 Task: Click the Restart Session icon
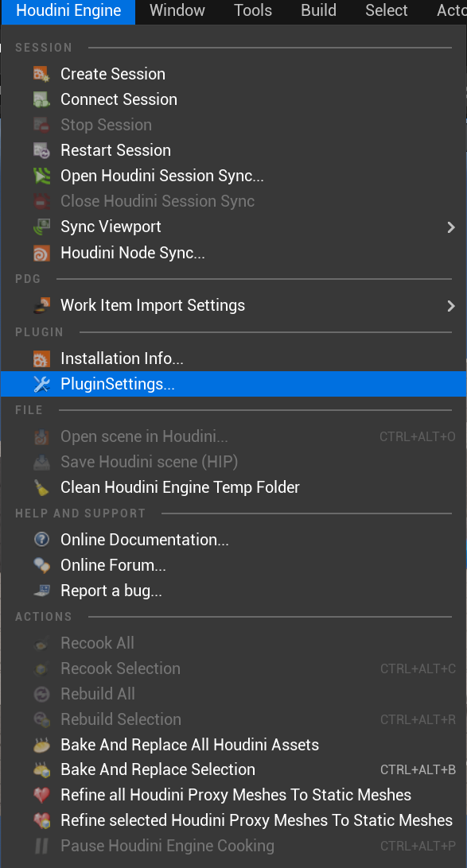(42, 150)
